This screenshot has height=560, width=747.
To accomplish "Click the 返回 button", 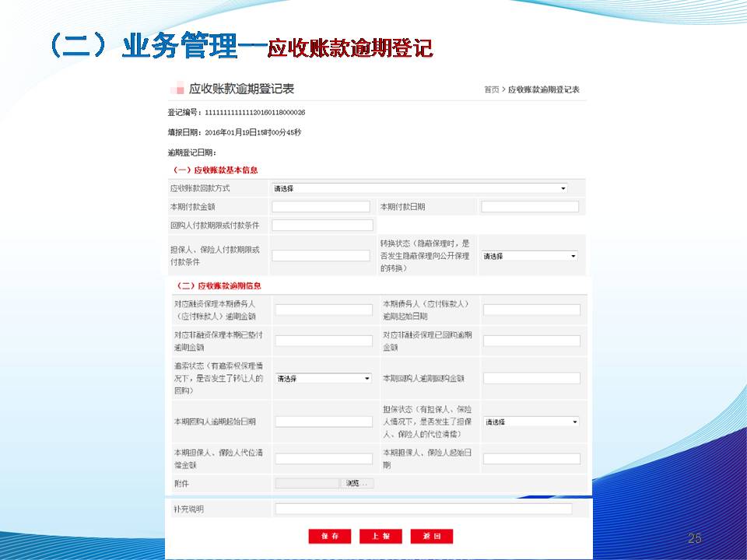I will coord(432,537).
